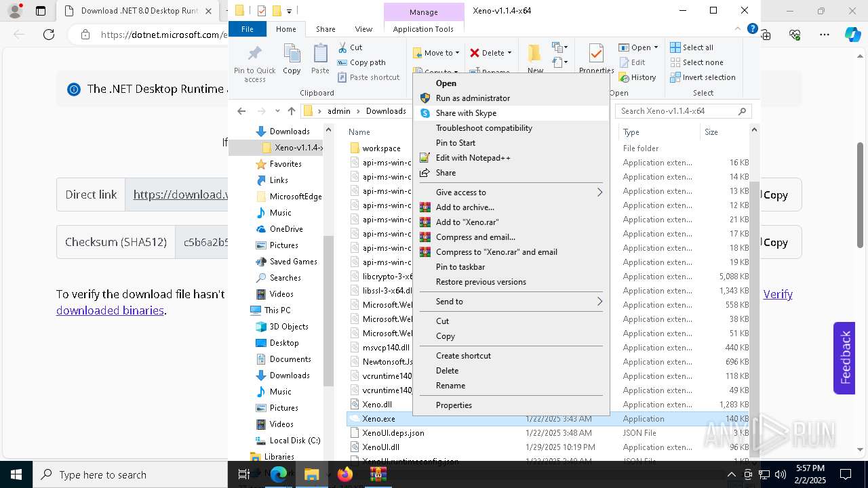868x488 pixels.
Task: Click Select all in the ribbon
Action: click(x=692, y=47)
